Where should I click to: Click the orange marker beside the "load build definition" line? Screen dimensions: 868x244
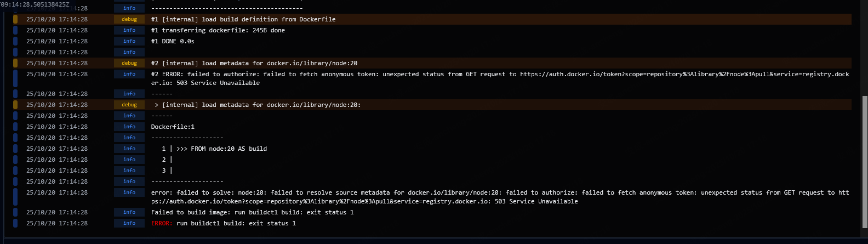(15, 19)
